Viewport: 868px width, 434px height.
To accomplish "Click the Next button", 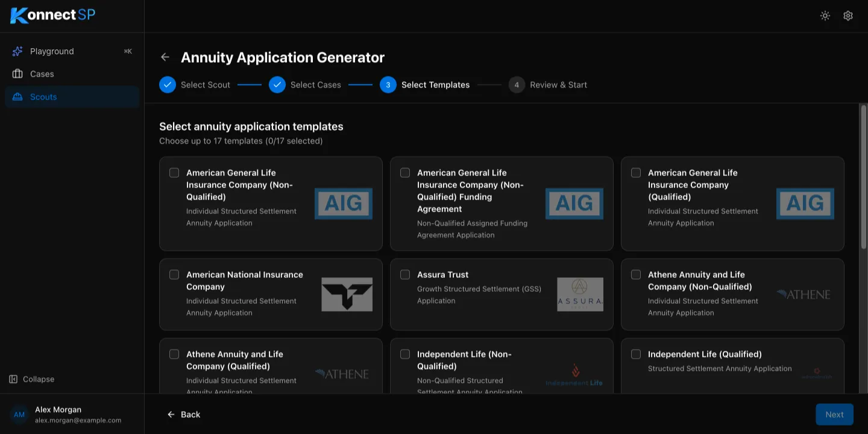I will click(x=834, y=414).
